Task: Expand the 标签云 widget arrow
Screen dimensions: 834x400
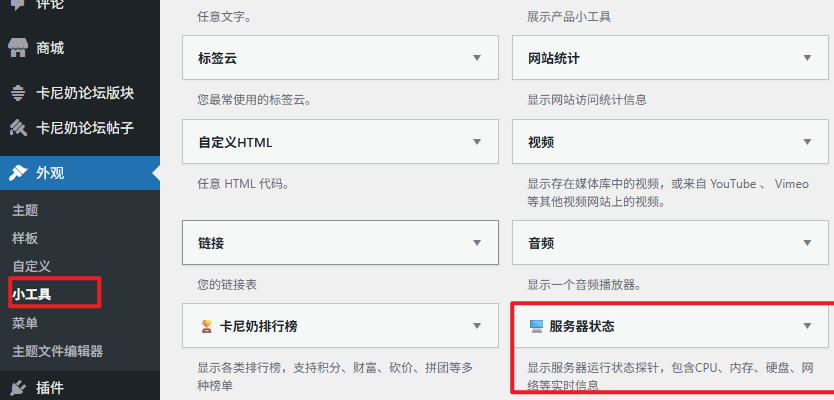Action: coord(477,58)
